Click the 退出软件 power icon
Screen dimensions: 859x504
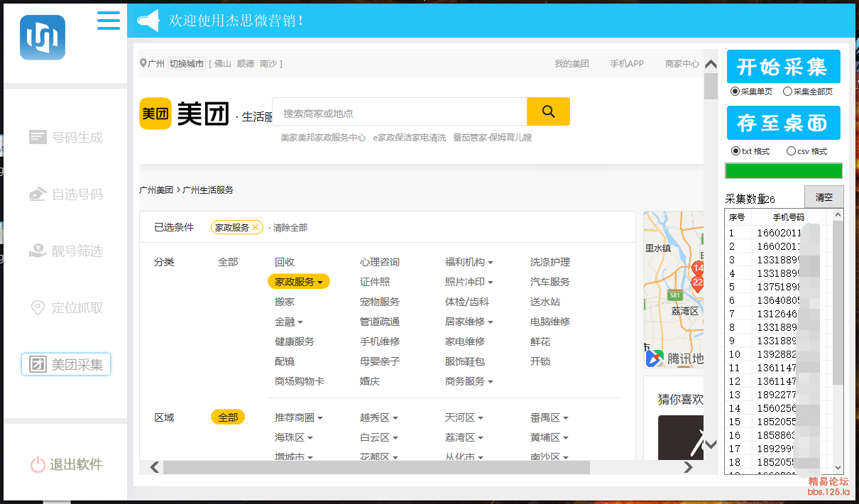pos(38,465)
